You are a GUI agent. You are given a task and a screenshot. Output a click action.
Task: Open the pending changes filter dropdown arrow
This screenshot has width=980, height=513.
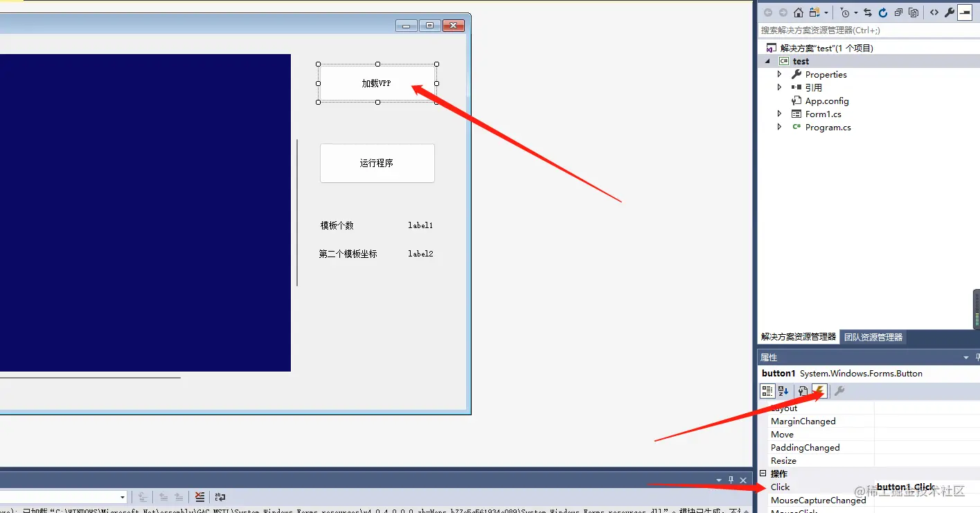(856, 12)
